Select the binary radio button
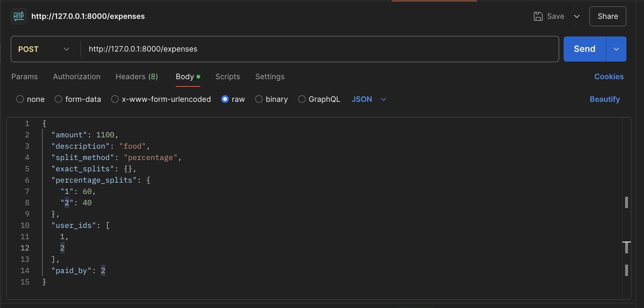 (259, 99)
